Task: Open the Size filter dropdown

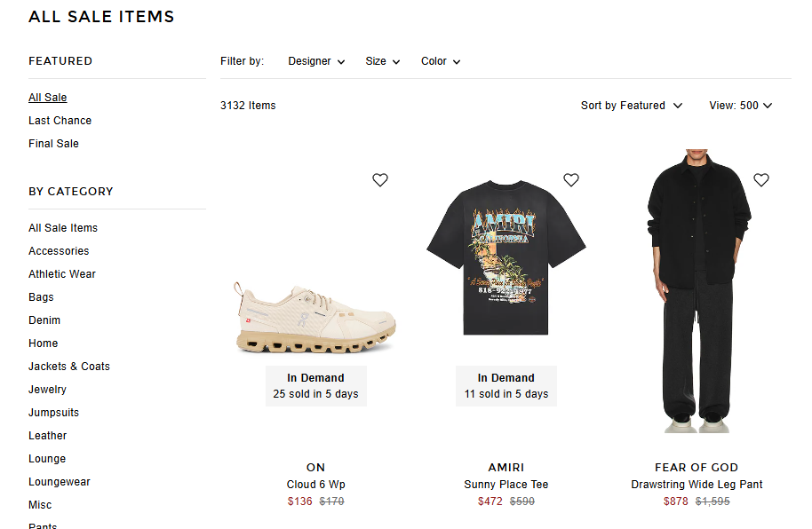Action: [x=383, y=61]
